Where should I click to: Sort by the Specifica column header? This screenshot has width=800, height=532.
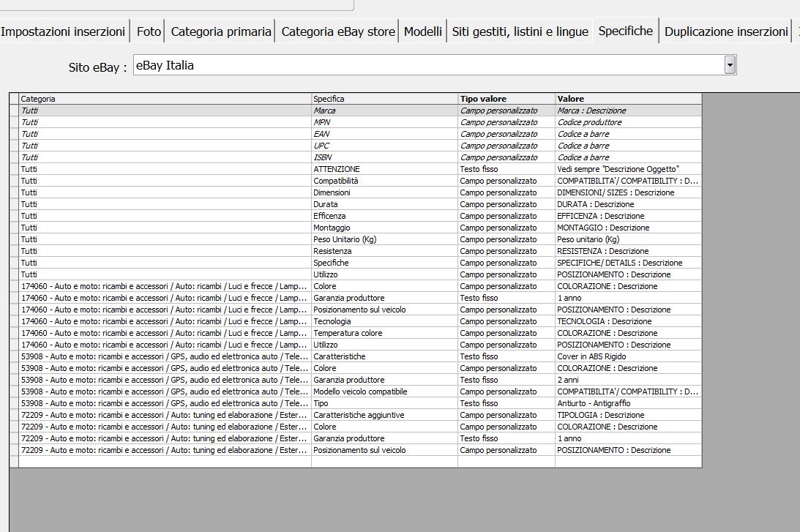tap(385, 99)
